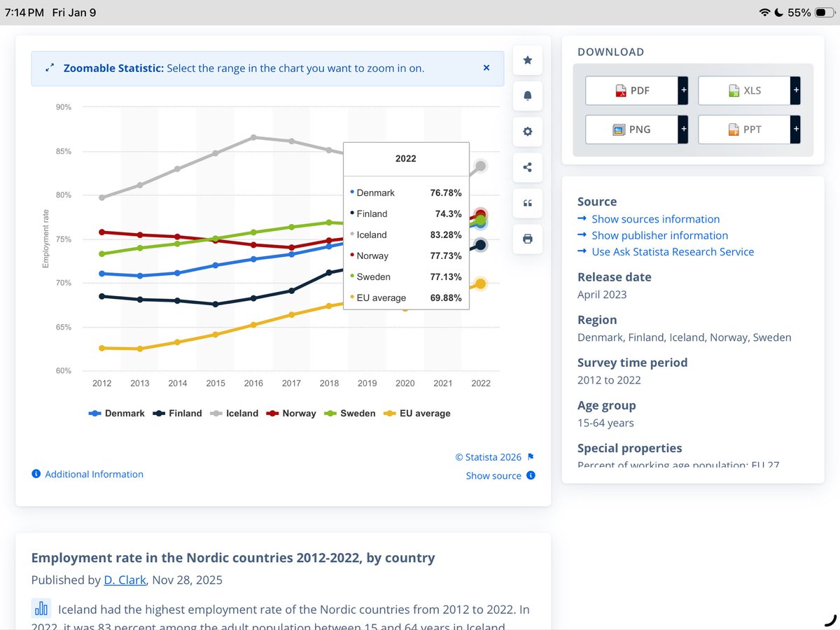Click Finland's 2015 data point
840x630 pixels.
pyautogui.click(x=216, y=304)
